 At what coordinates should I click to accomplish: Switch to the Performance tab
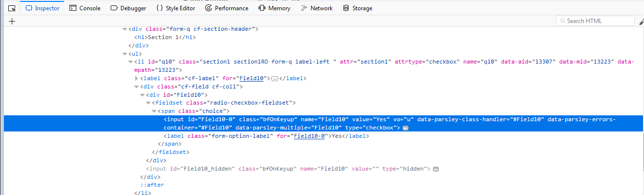(x=226, y=8)
